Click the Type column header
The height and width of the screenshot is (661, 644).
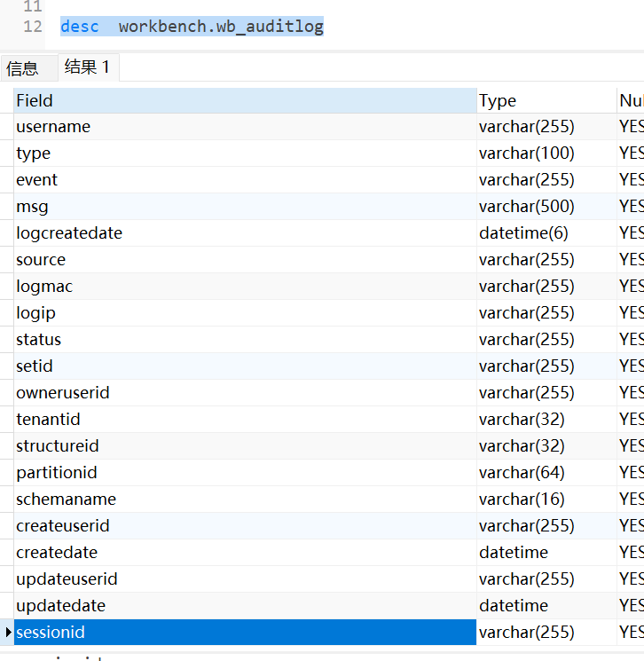(x=546, y=101)
